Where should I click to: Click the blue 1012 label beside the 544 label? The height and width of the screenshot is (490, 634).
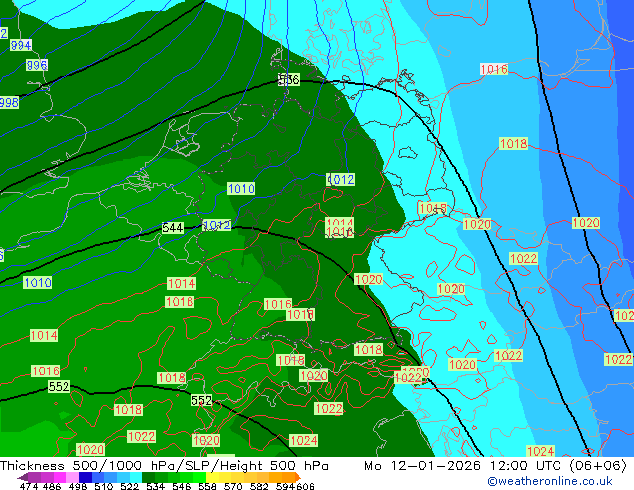tap(217, 225)
